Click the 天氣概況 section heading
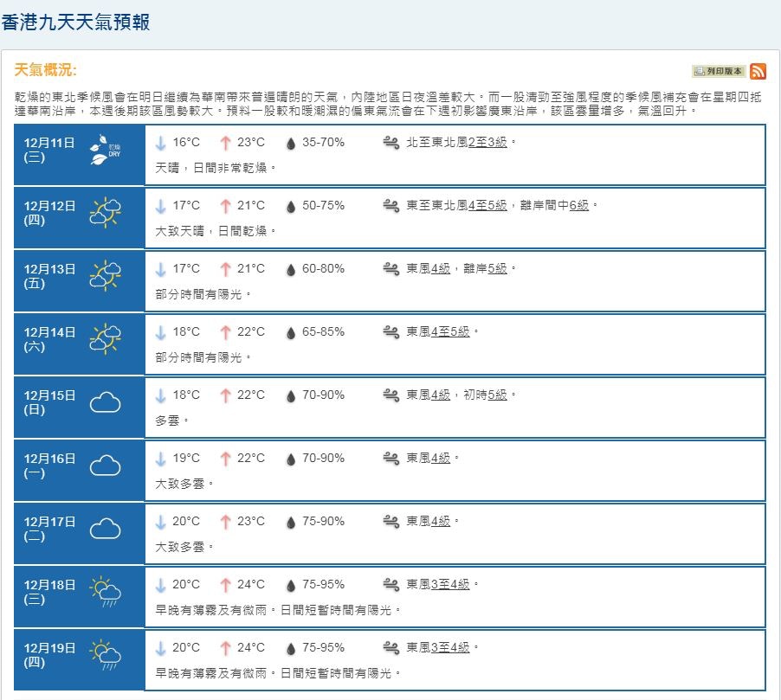 [45, 70]
